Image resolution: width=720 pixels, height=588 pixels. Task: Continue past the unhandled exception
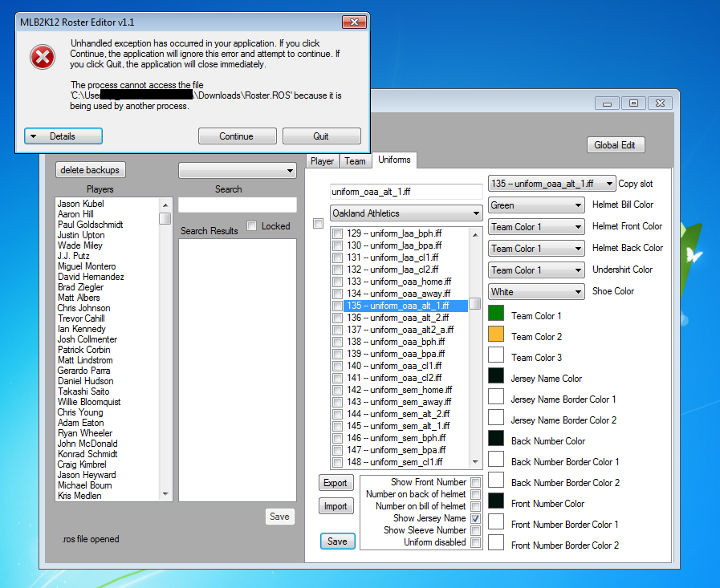(238, 136)
